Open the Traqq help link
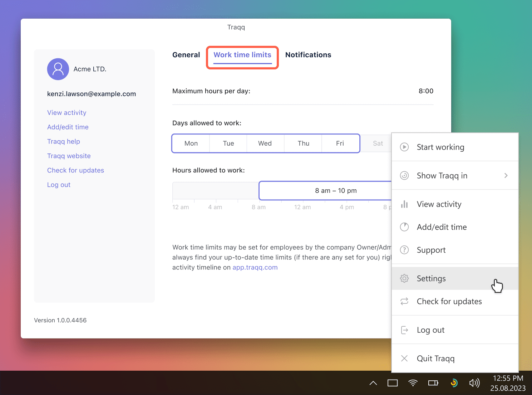The width and height of the screenshot is (532, 395). pos(64,142)
